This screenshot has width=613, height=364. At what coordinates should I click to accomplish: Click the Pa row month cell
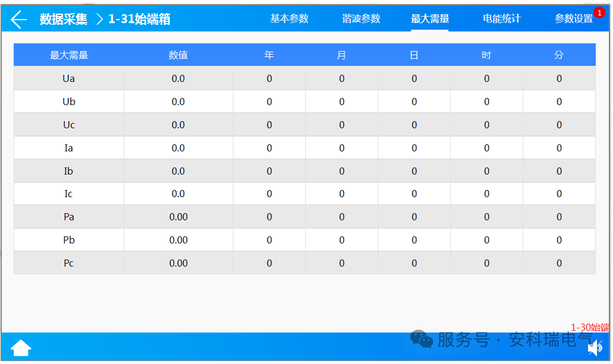point(342,217)
